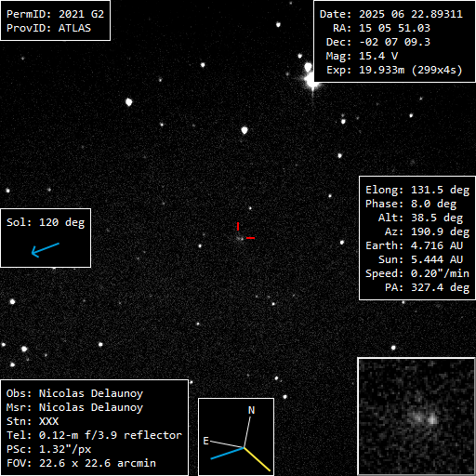The width and height of the screenshot is (476, 476).
Task: Click the yellow compass line
Action: point(258,459)
